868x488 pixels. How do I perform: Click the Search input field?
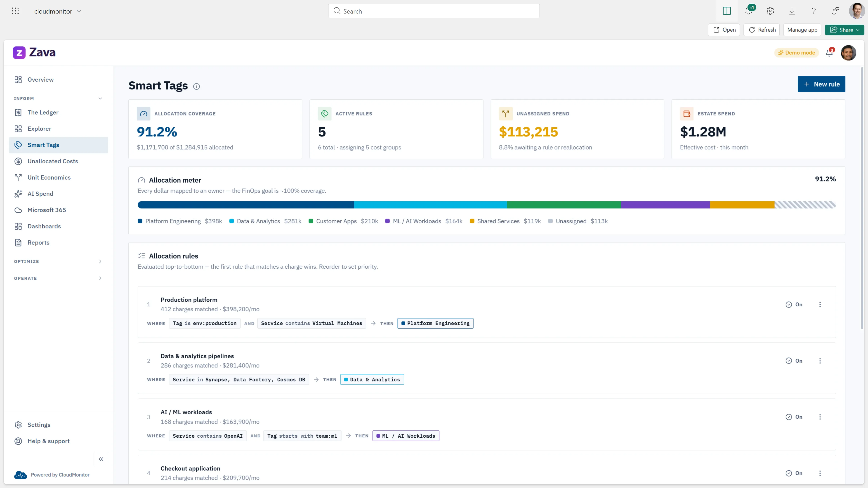[x=434, y=11]
